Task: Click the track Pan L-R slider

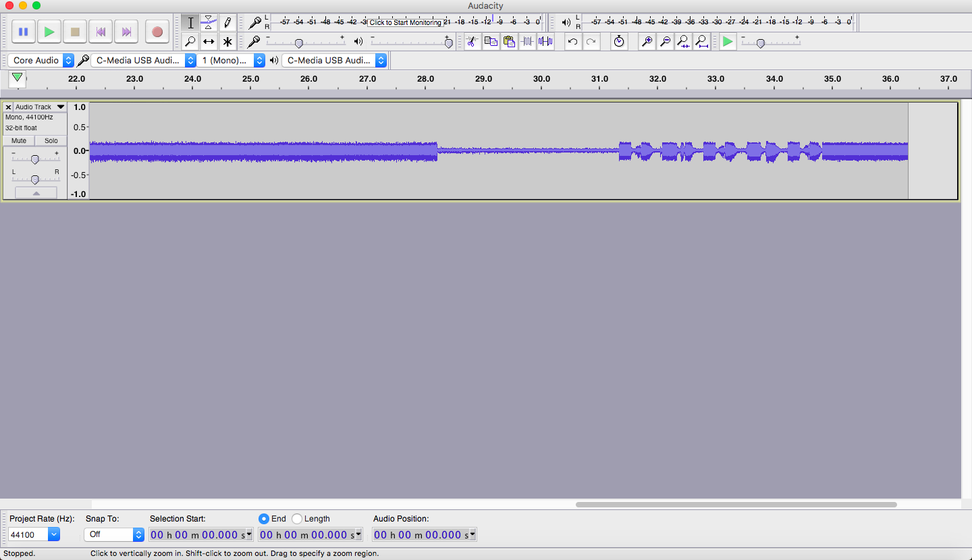Action: tap(35, 179)
